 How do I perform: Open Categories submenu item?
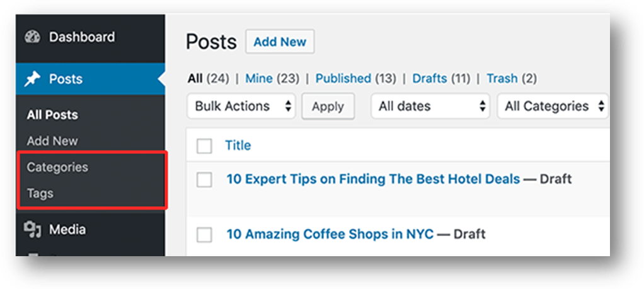coord(57,167)
